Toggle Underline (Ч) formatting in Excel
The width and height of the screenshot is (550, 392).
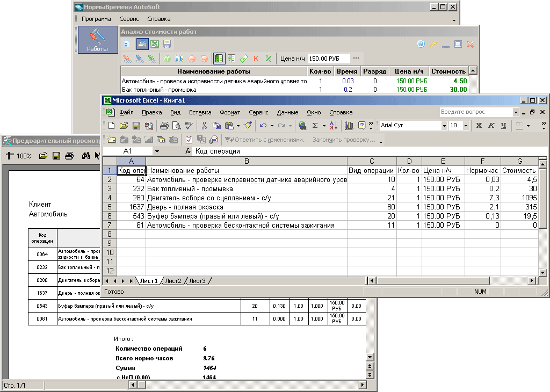(503, 126)
